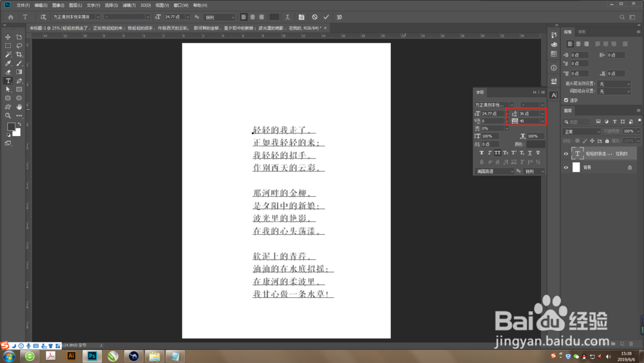Image resolution: width=644 pixels, height=363 pixels.
Task: Open tracking 40 dropdown in Character panel
Action: pos(542,121)
